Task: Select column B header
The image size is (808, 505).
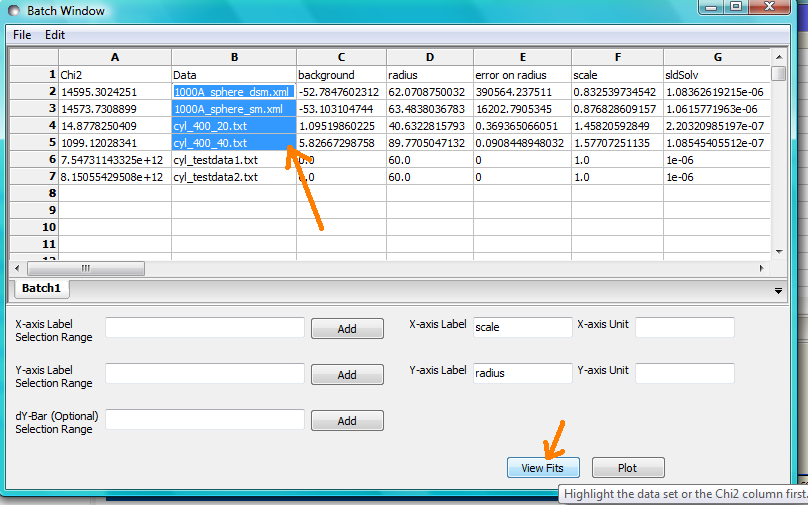Action: click(x=233, y=57)
